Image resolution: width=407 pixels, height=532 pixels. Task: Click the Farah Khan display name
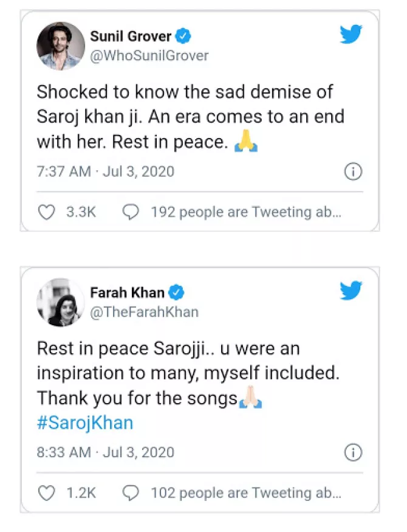[x=127, y=292]
